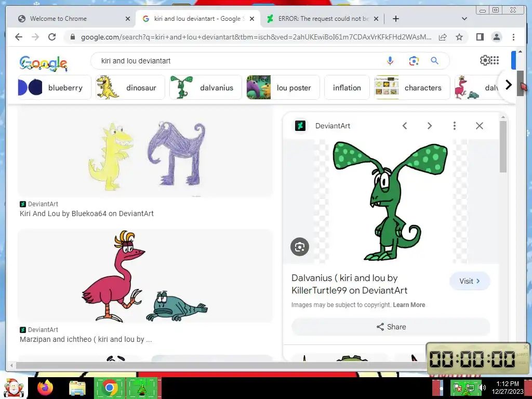Show the next image in preview panel
Screen dimensions: 532x399
click(x=430, y=126)
